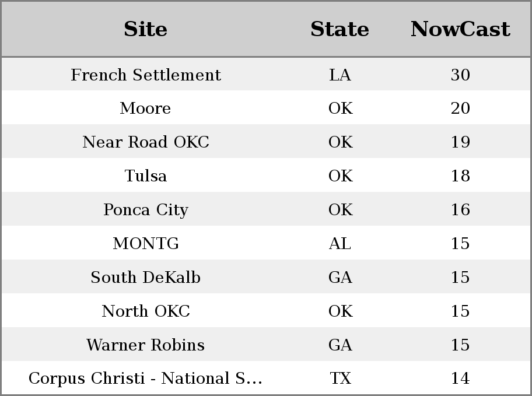Sort by NowCast column header
The width and height of the screenshot is (532, 396).
click(460, 29)
